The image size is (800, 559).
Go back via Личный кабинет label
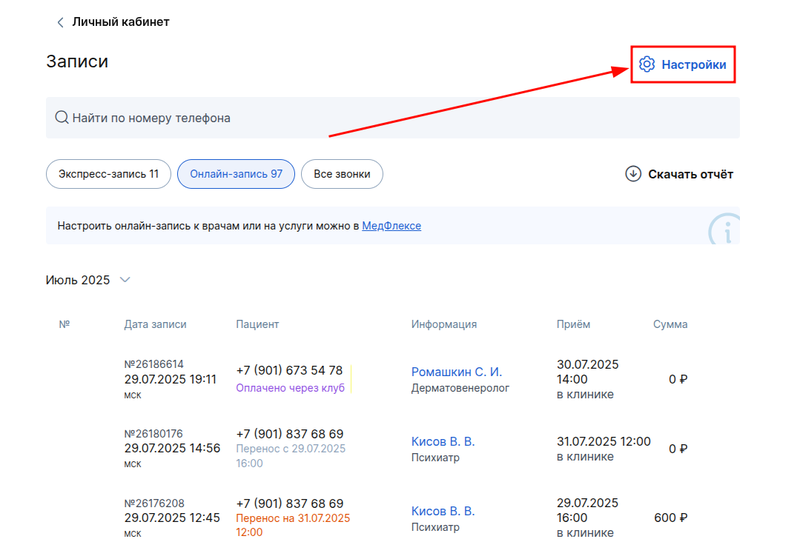[120, 22]
